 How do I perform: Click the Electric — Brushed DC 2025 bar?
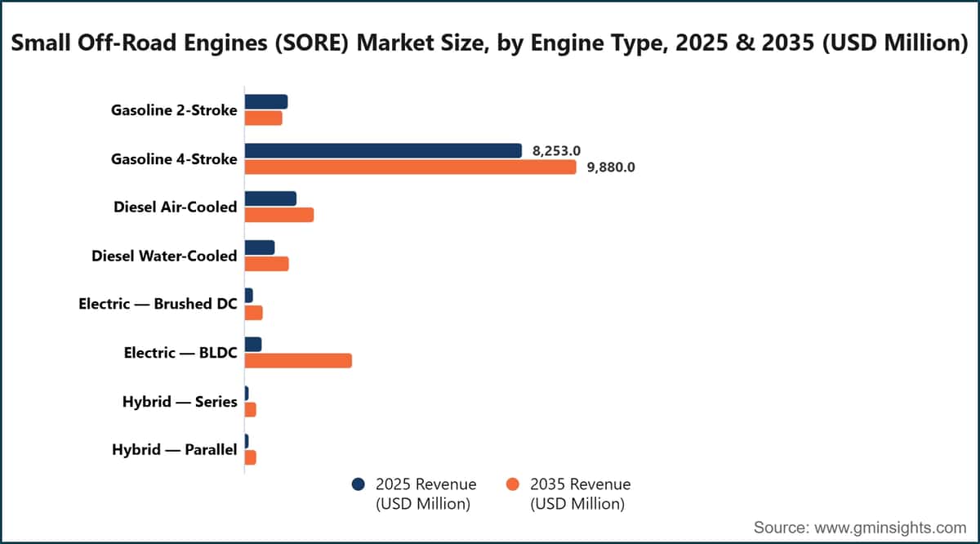(x=249, y=296)
